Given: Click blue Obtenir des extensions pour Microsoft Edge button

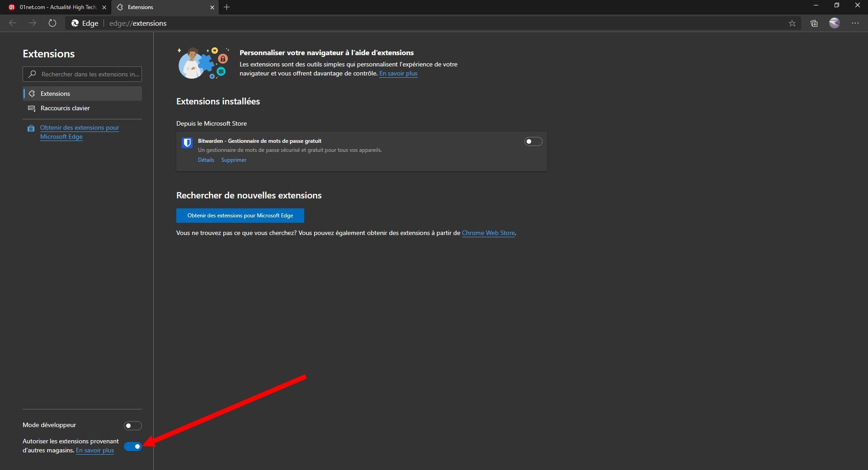Looking at the screenshot, I should [x=240, y=216].
